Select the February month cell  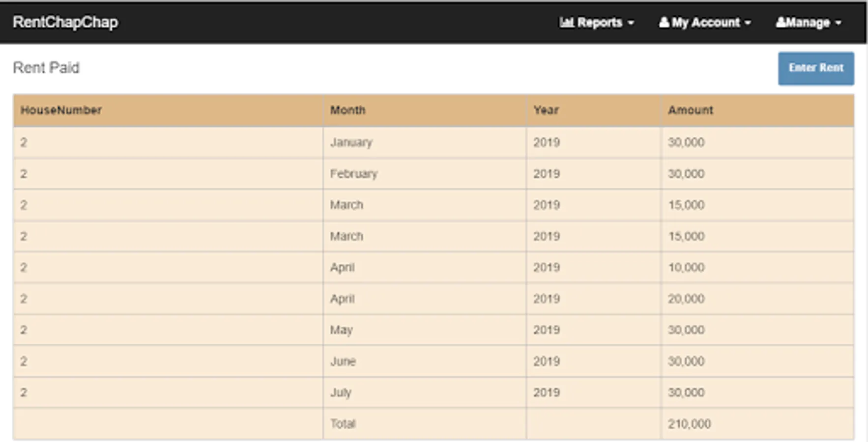click(353, 174)
